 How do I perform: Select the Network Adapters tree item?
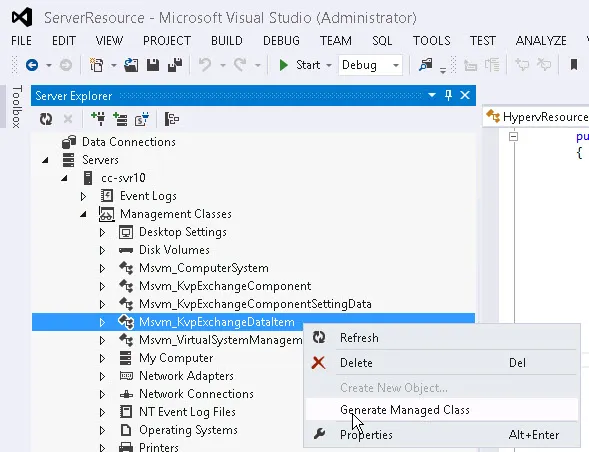[186, 376]
